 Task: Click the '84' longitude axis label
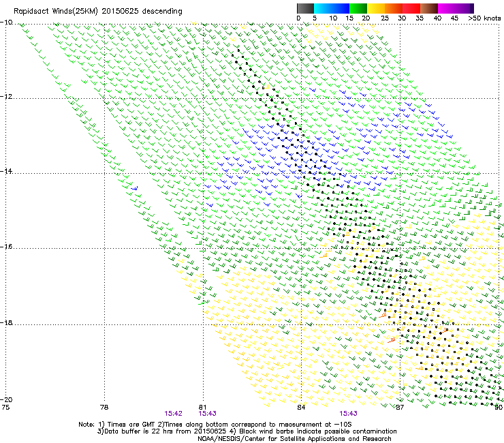(x=301, y=408)
